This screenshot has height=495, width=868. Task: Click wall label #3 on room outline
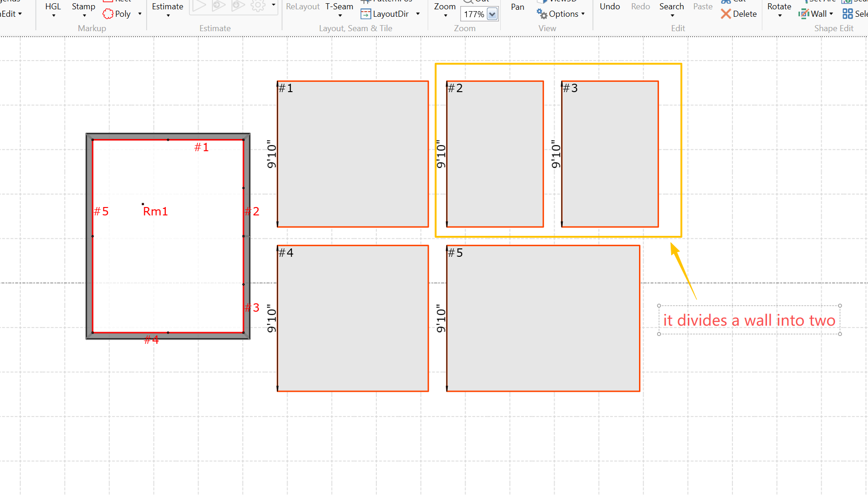click(252, 308)
